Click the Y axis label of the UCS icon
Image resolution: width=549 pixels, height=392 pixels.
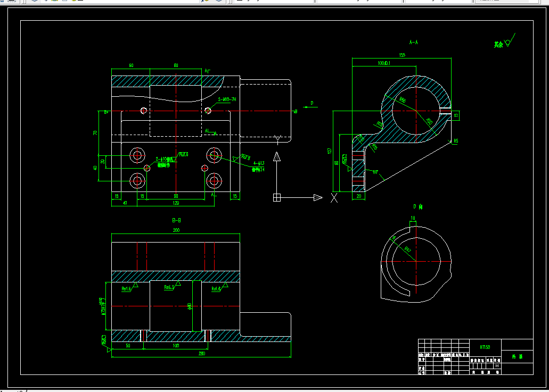pos(277,139)
